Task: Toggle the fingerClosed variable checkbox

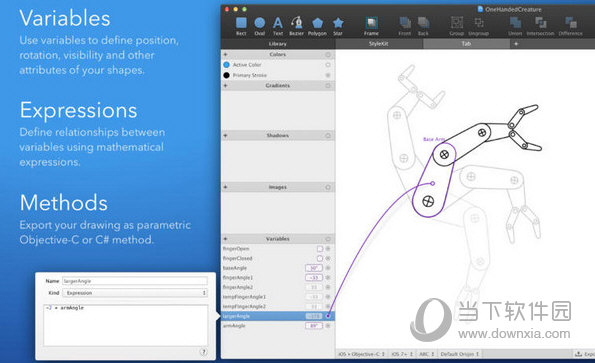Action: point(320,258)
